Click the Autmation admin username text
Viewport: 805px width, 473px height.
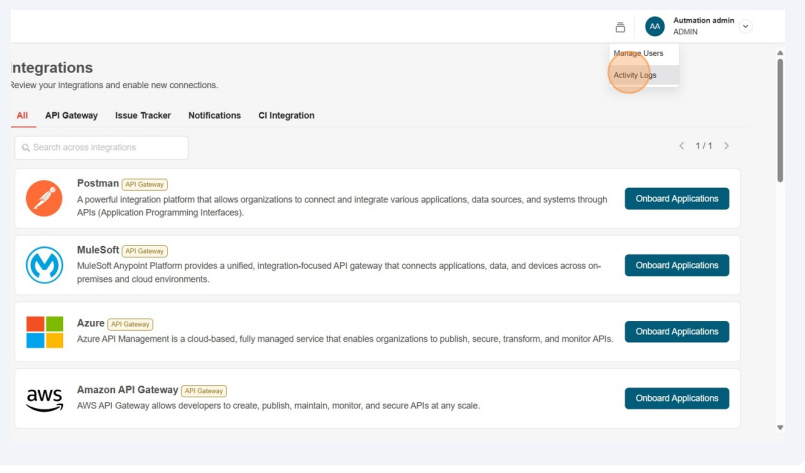(x=703, y=21)
